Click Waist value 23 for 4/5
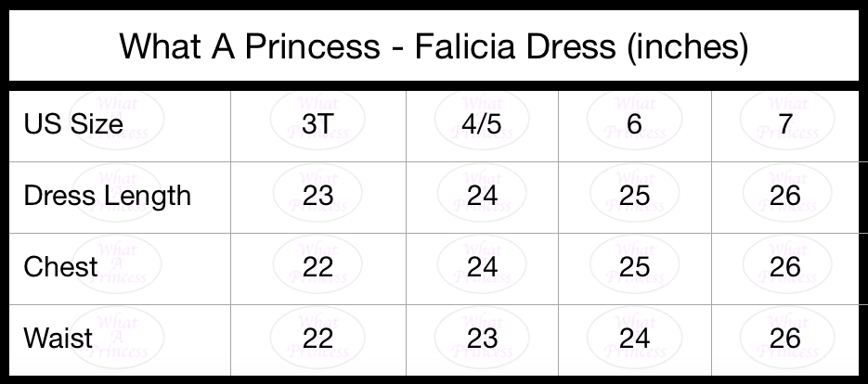The width and height of the screenshot is (868, 384). click(482, 338)
